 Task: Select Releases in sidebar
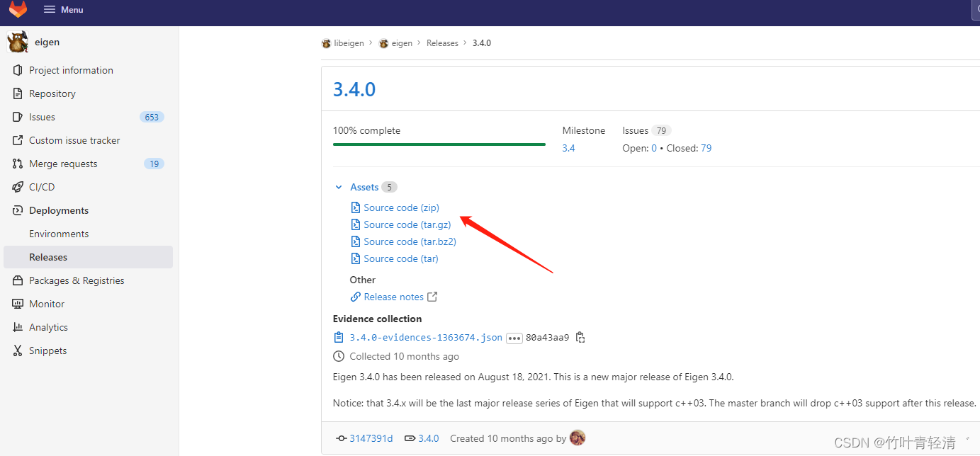pyautogui.click(x=88, y=257)
